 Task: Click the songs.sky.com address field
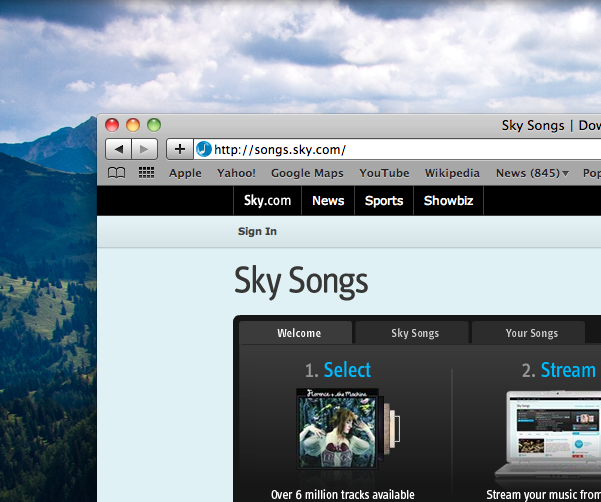397,149
